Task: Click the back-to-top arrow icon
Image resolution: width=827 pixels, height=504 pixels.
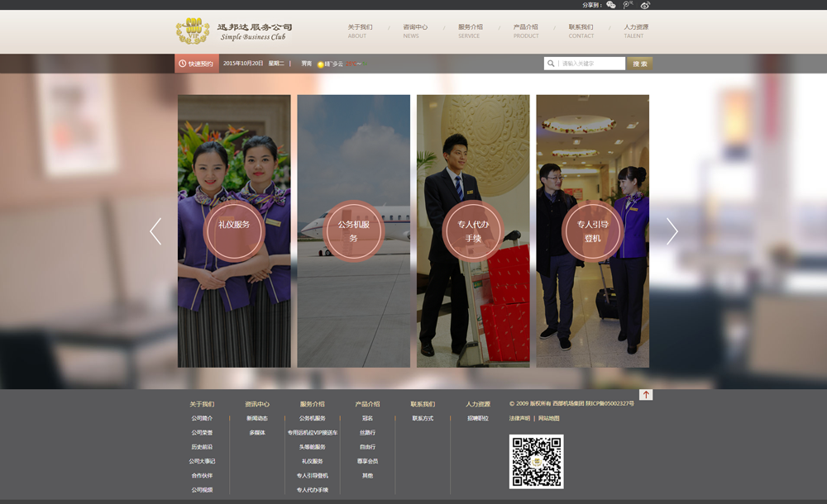Action: pos(646,395)
